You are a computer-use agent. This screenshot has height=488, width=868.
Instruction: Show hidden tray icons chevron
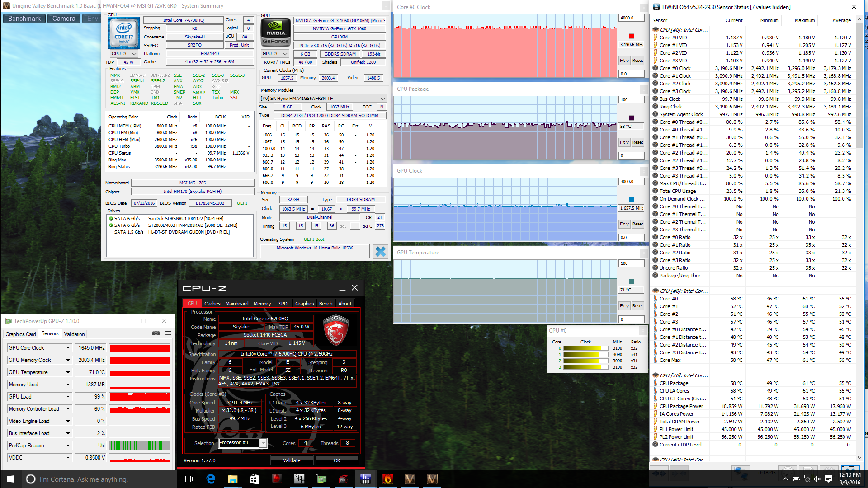785,479
